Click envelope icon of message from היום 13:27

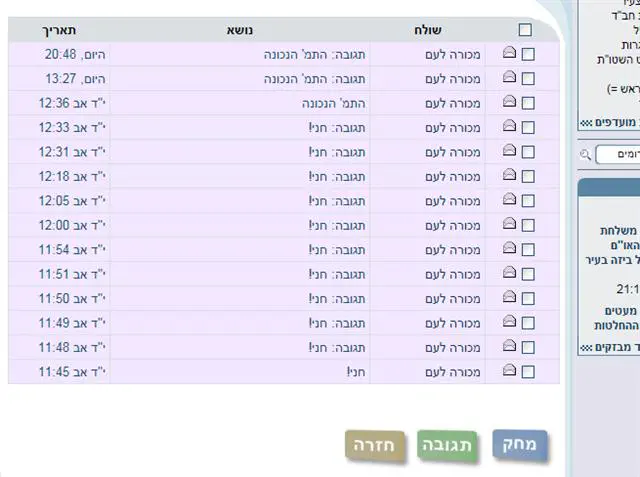[x=509, y=78]
